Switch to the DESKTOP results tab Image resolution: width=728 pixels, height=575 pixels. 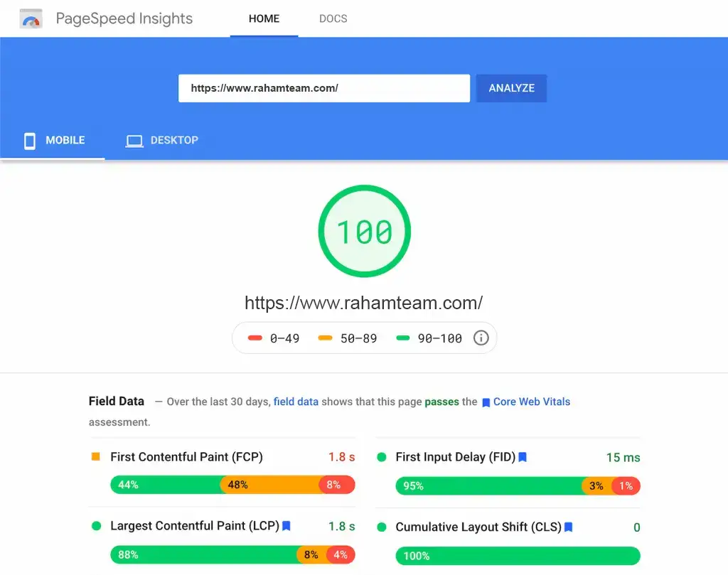pos(162,141)
